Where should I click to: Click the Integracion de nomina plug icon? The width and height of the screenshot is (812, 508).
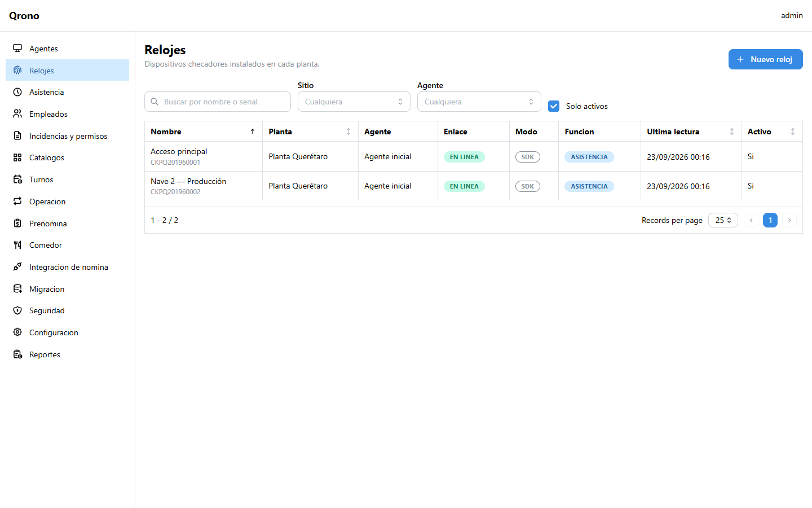[17, 267]
